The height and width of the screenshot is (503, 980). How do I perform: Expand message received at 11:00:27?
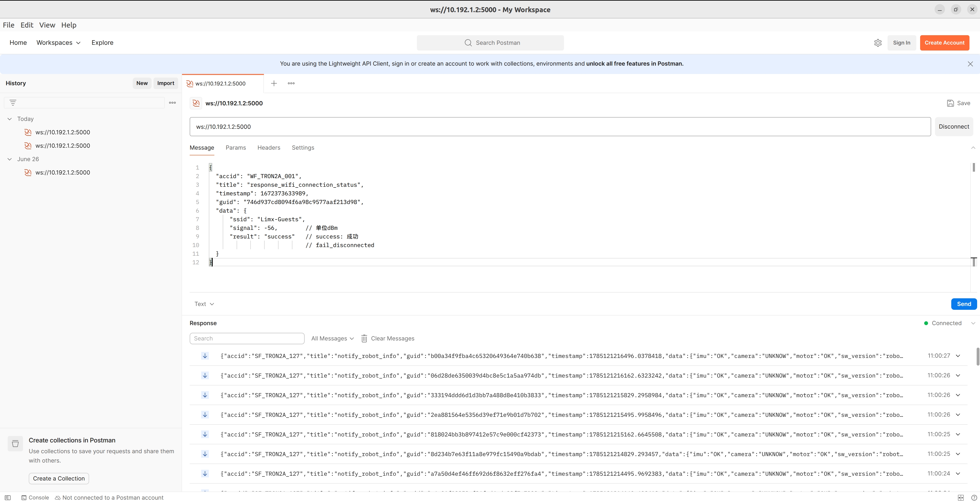click(958, 356)
